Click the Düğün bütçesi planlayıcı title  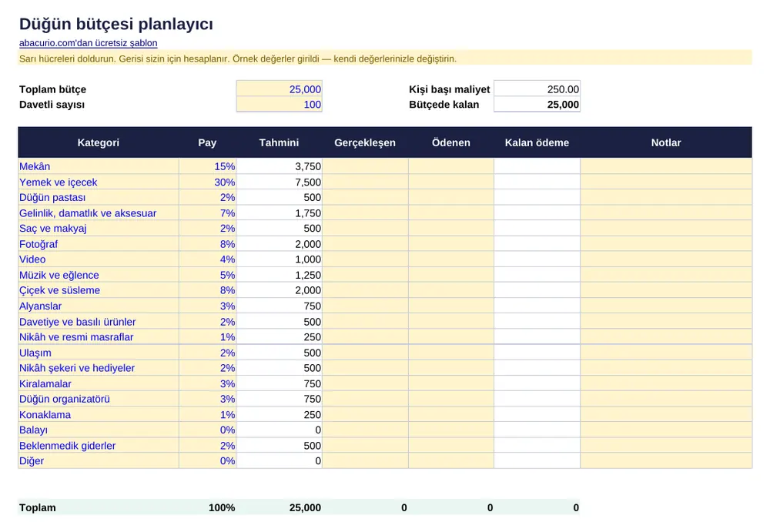[x=116, y=24]
